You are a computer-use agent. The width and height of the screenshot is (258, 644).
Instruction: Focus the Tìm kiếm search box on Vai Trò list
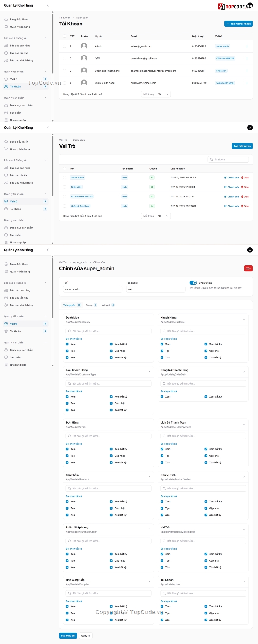(228, 159)
